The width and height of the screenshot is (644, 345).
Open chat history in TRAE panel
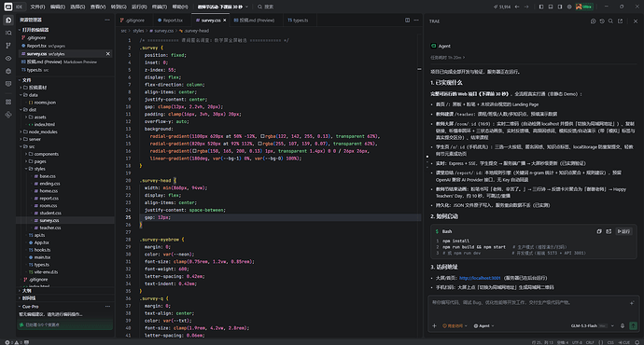(x=602, y=21)
